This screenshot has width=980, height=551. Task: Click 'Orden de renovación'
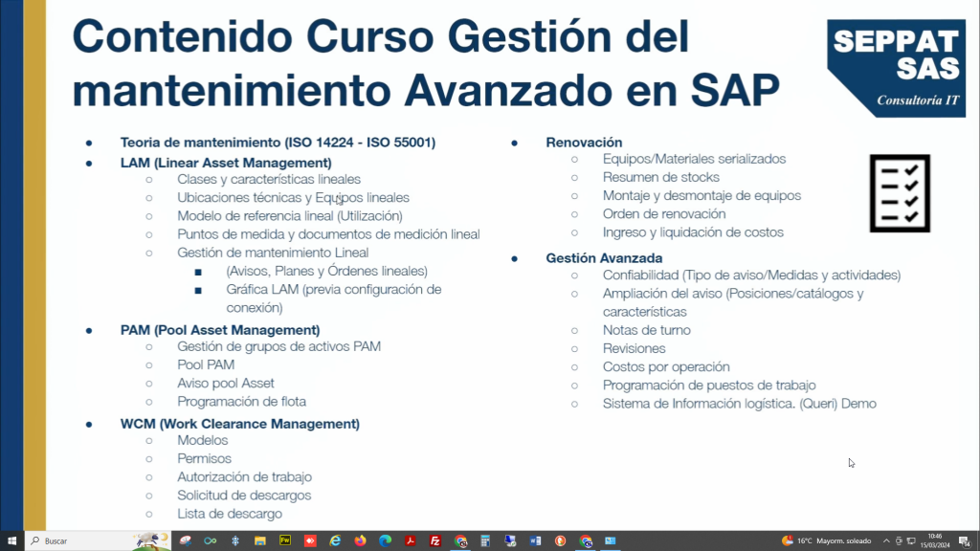click(x=664, y=213)
